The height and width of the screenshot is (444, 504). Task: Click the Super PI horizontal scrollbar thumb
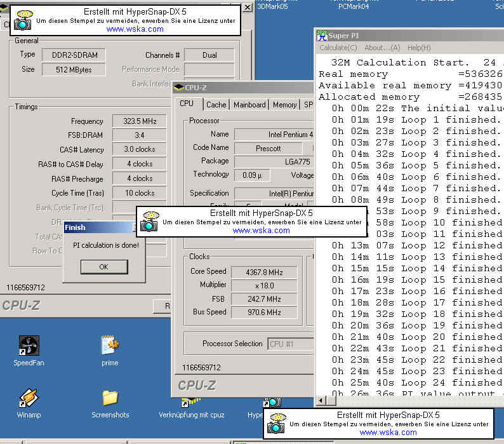coord(331,401)
